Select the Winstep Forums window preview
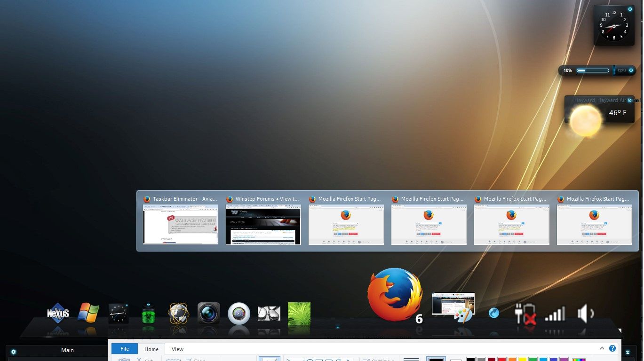 pyautogui.click(x=263, y=220)
